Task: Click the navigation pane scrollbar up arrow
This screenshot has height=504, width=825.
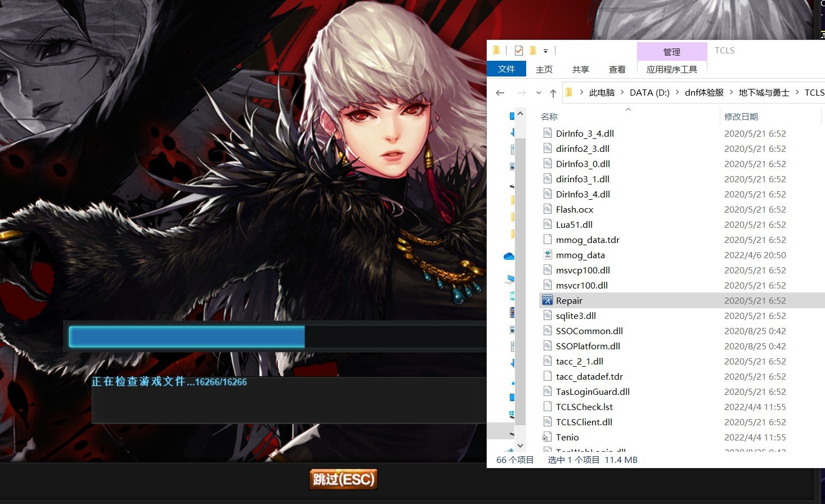Action: [521, 114]
